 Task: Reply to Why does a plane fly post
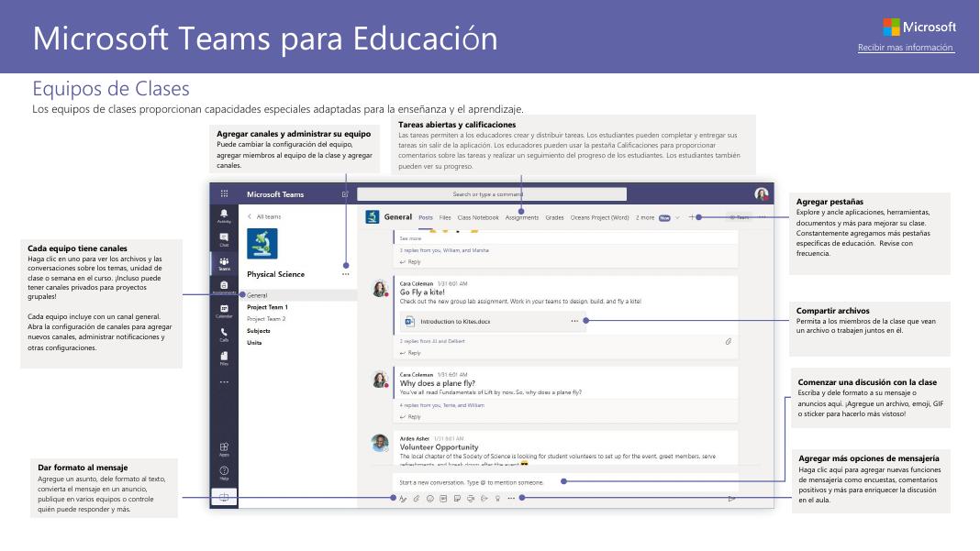pos(410,416)
